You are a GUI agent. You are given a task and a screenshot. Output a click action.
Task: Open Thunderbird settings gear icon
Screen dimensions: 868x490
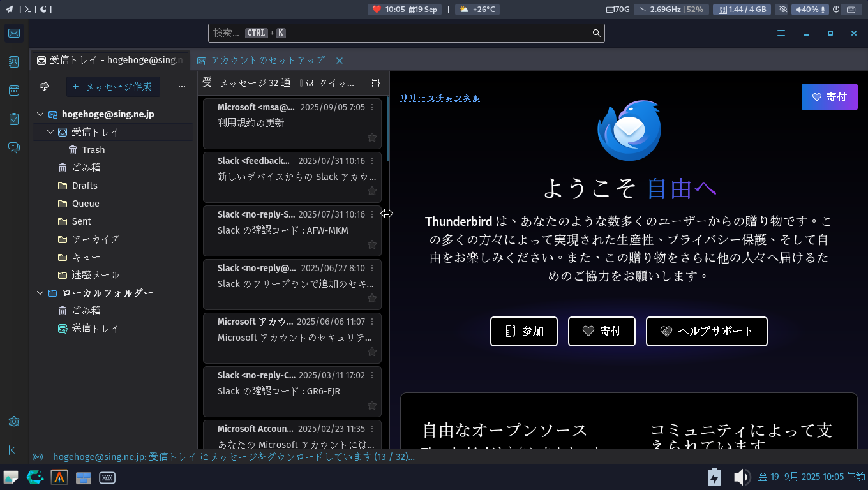coord(14,422)
